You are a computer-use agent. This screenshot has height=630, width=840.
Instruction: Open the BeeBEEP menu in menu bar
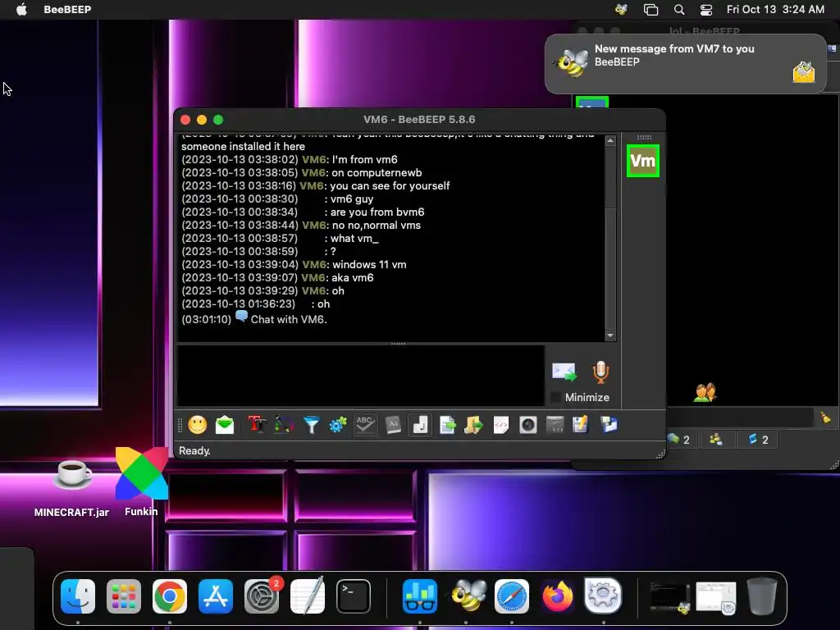67,9
